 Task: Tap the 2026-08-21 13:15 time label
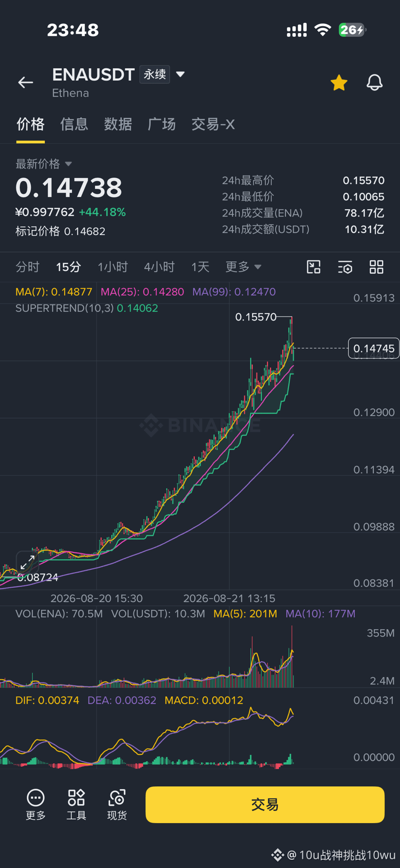pyautogui.click(x=229, y=598)
